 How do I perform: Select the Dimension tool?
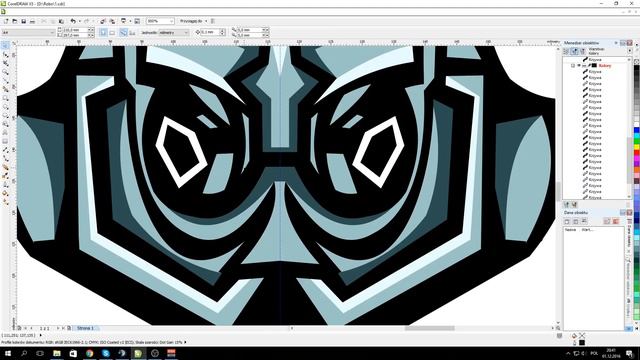[5, 150]
